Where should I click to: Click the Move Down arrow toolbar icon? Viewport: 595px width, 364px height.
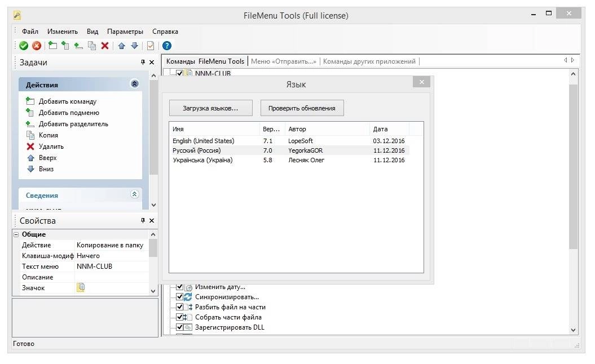[x=134, y=46]
